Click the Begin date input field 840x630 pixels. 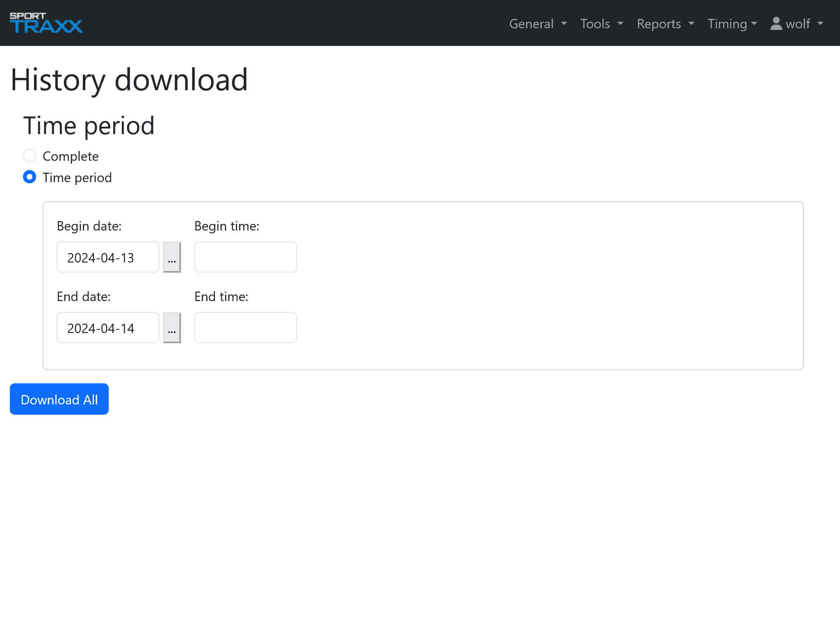[x=108, y=257]
